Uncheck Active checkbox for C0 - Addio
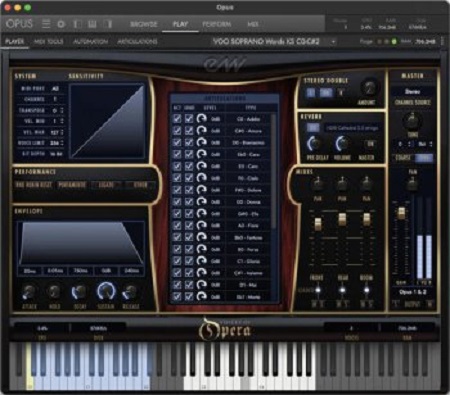Viewport: 450px width, 395px height. (177, 119)
